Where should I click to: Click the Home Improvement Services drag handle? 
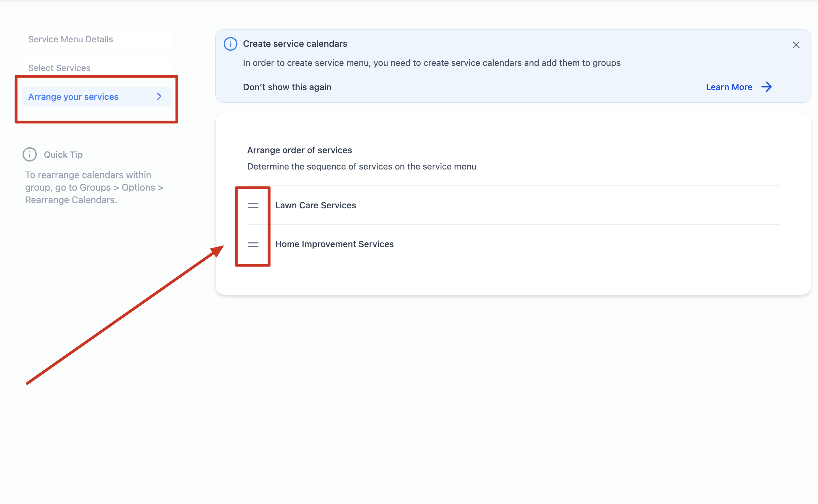tap(253, 245)
